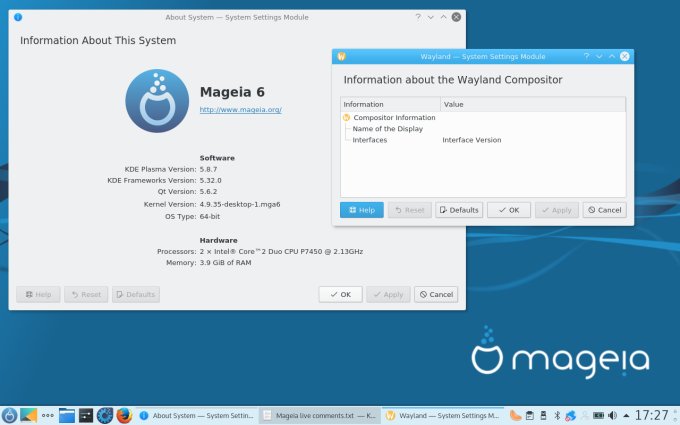Click Cancel in the About System window
The image size is (680, 425).
436,294
